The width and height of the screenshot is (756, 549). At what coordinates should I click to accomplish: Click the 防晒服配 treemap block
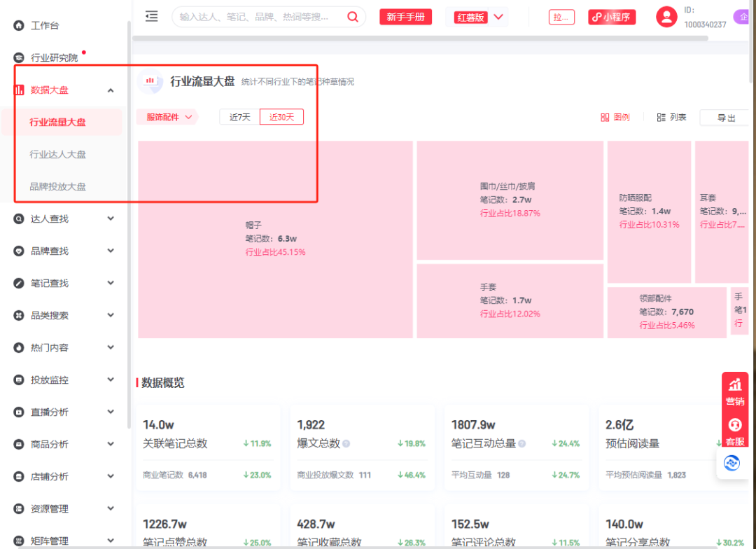coord(649,211)
